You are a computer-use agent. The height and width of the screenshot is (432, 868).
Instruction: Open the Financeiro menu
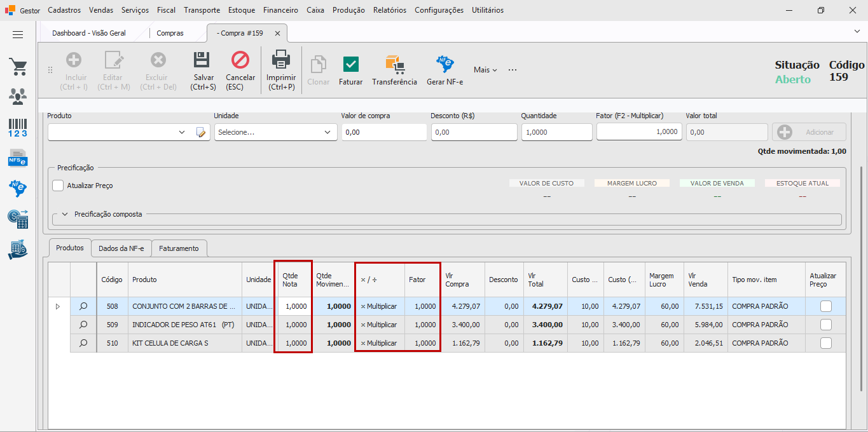pyautogui.click(x=280, y=10)
